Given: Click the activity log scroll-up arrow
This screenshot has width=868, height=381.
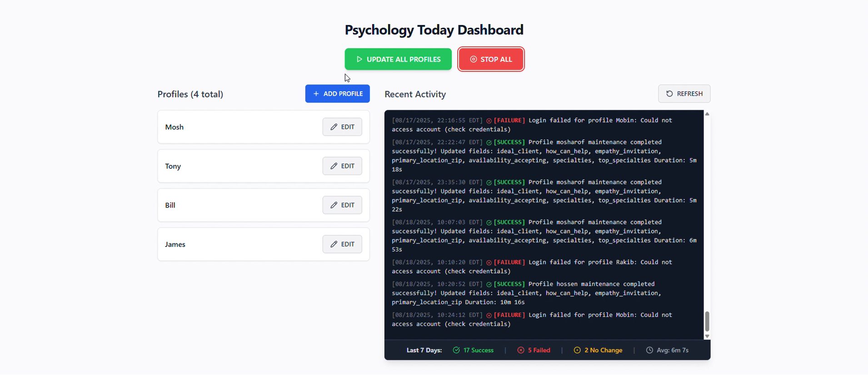Looking at the screenshot, I should [707, 114].
